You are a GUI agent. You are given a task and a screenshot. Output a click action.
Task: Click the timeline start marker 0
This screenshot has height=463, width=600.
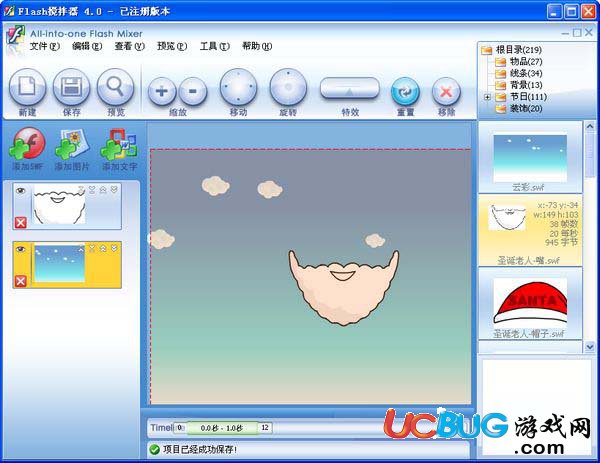click(x=179, y=428)
